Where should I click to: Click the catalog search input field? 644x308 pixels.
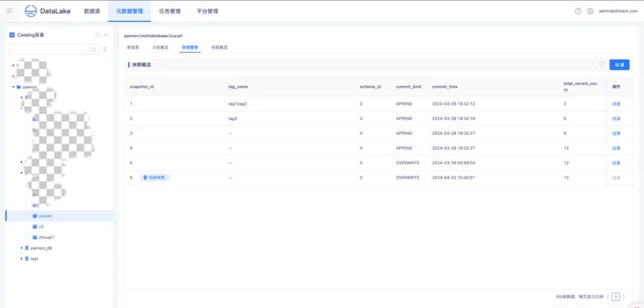click(48, 49)
